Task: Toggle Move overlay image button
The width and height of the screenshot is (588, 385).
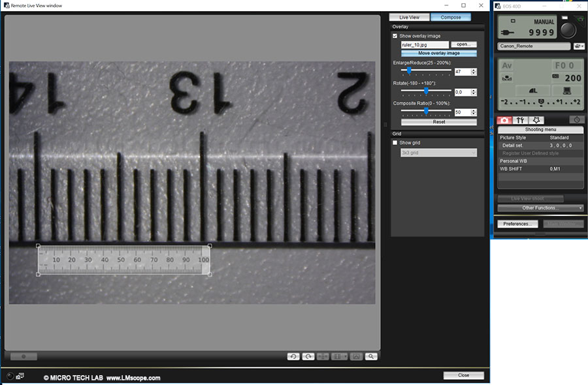Action: tap(438, 53)
